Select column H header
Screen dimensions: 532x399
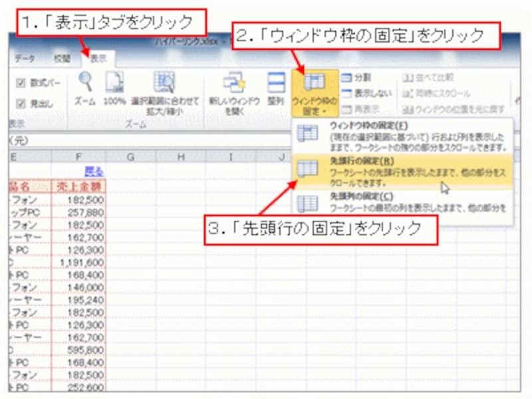(x=181, y=157)
